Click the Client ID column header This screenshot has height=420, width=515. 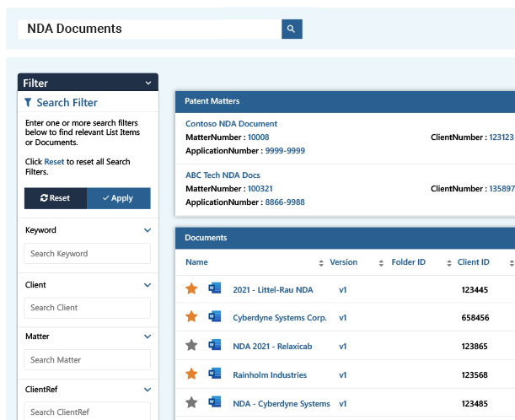474,262
